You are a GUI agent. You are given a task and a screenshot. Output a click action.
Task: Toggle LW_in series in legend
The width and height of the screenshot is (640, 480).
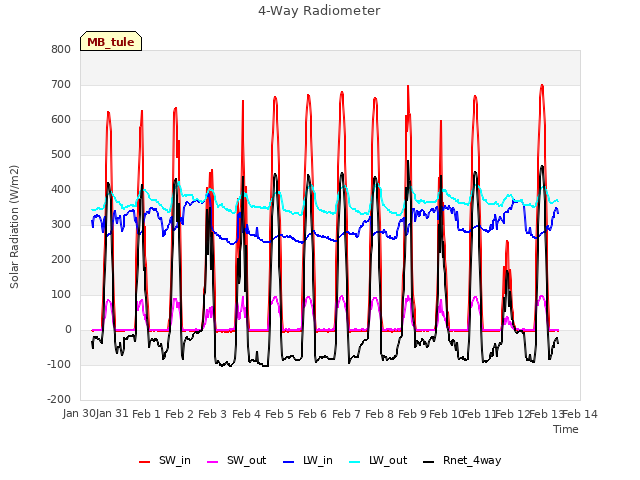pyautogui.click(x=308, y=460)
